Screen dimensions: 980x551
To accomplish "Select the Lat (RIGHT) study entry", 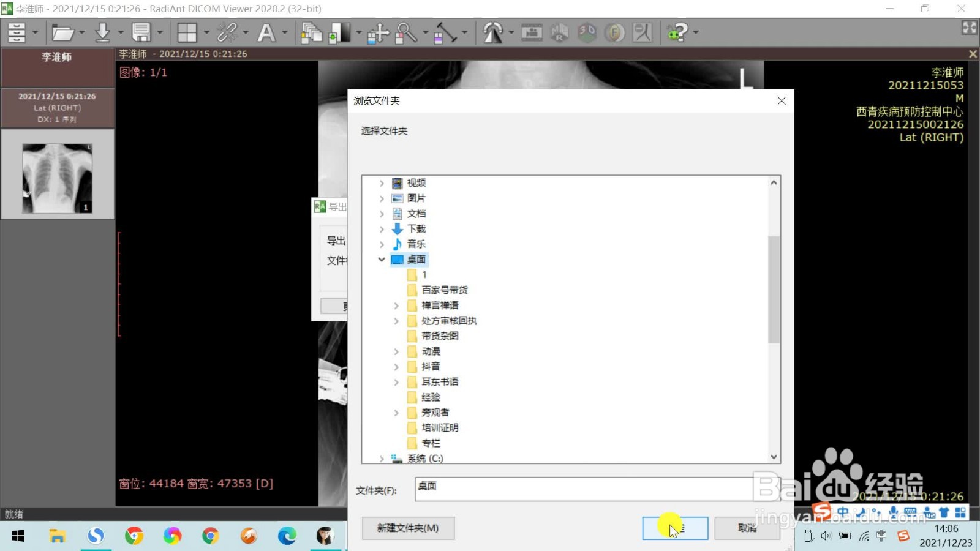I will click(58, 108).
